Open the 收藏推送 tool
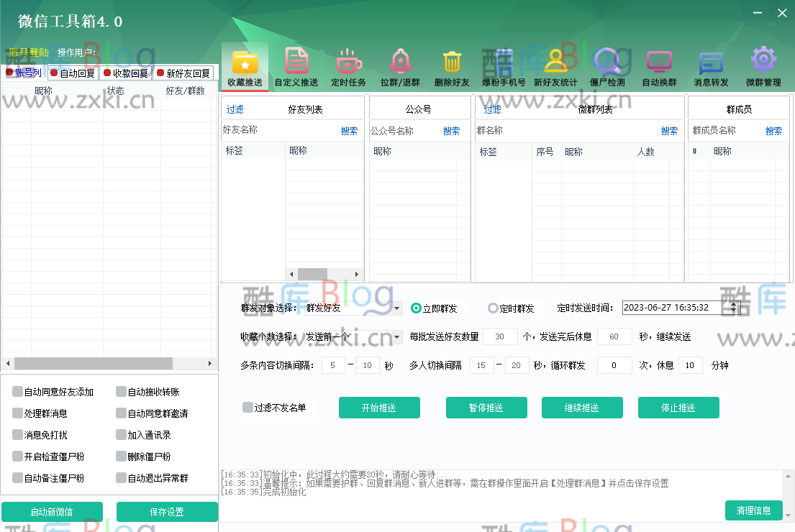The width and height of the screenshot is (795, 532). 244,66
